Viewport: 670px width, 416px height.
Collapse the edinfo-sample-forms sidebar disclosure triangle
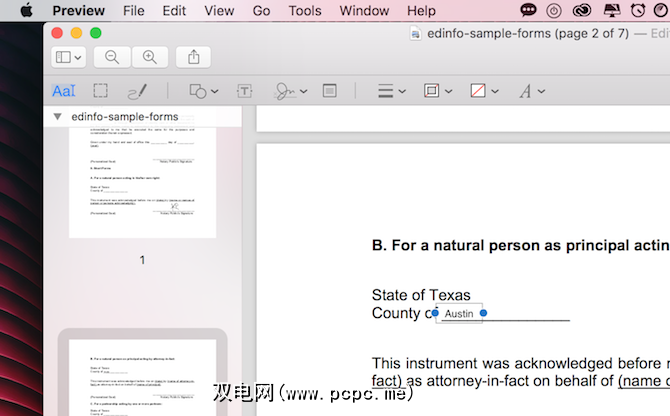click(x=57, y=116)
